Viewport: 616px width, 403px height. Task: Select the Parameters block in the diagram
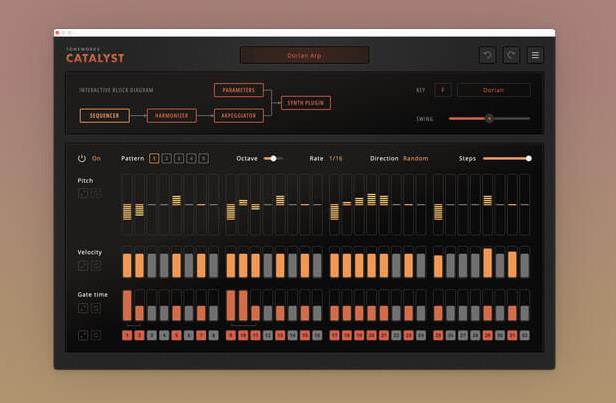point(238,90)
